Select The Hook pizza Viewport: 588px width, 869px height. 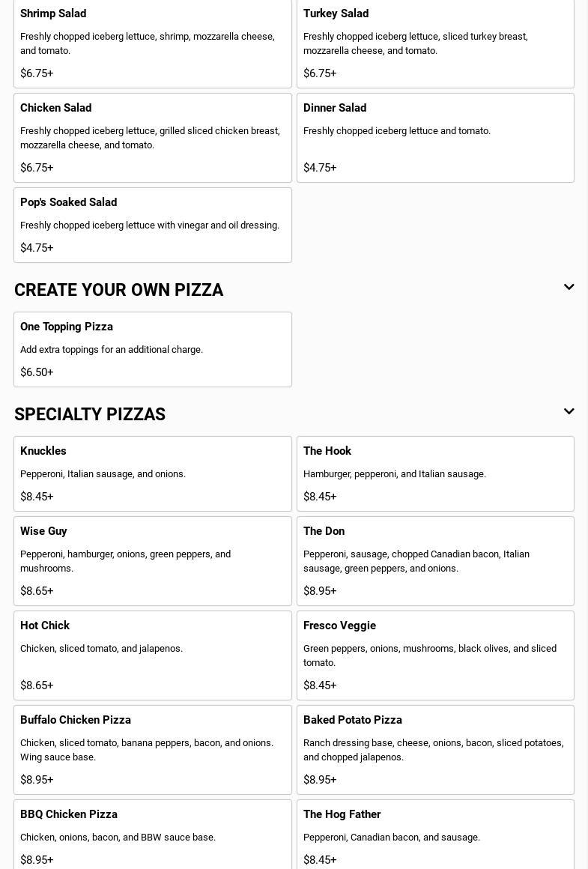[435, 473]
